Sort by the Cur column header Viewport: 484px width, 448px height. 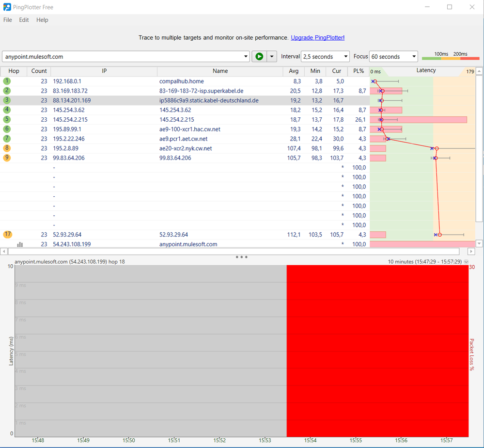point(336,71)
